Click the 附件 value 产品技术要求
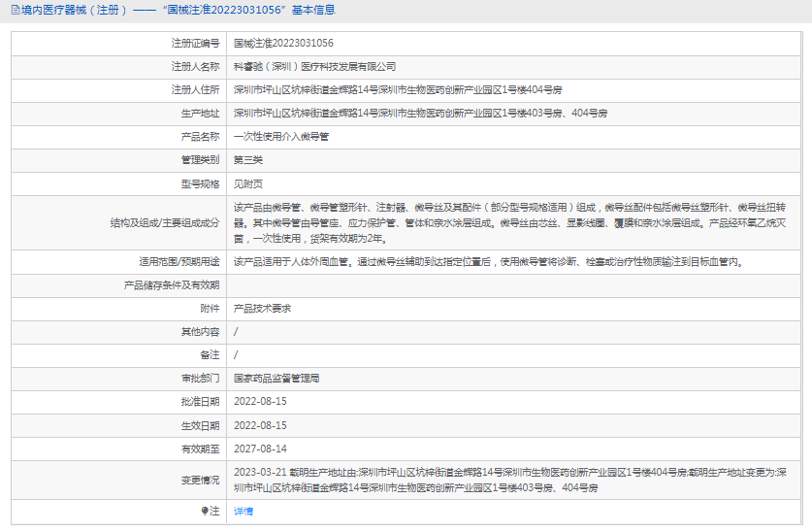Image resolution: width=812 pixels, height=532 pixels. 262,308
